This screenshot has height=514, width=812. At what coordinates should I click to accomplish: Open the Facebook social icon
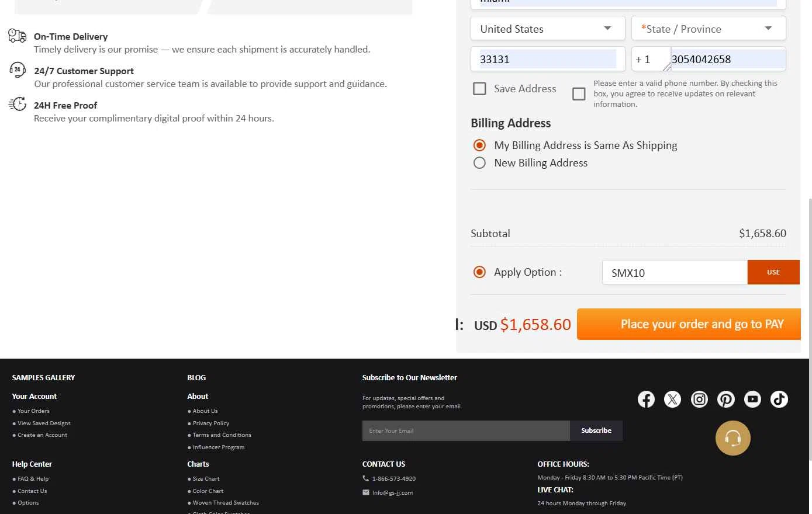tap(646, 400)
